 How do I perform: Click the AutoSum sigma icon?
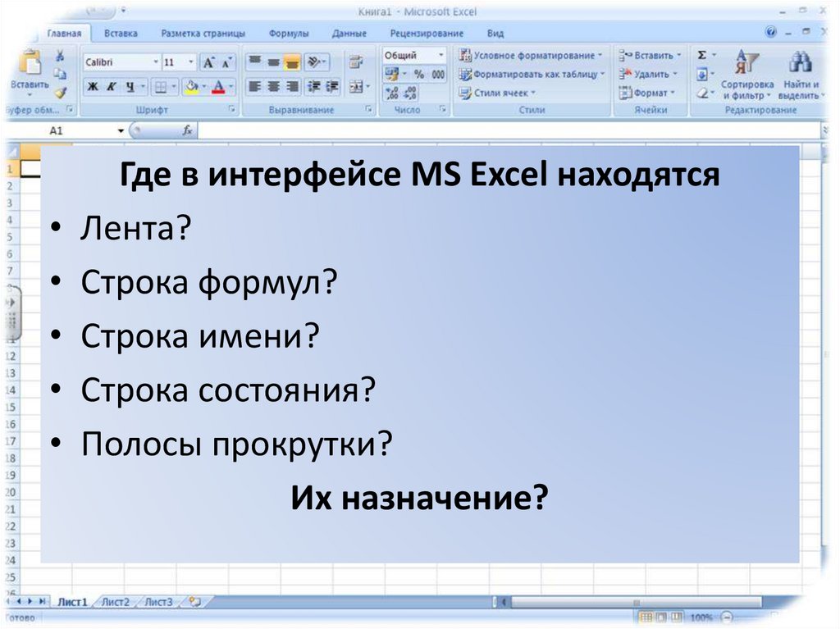coord(702,55)
